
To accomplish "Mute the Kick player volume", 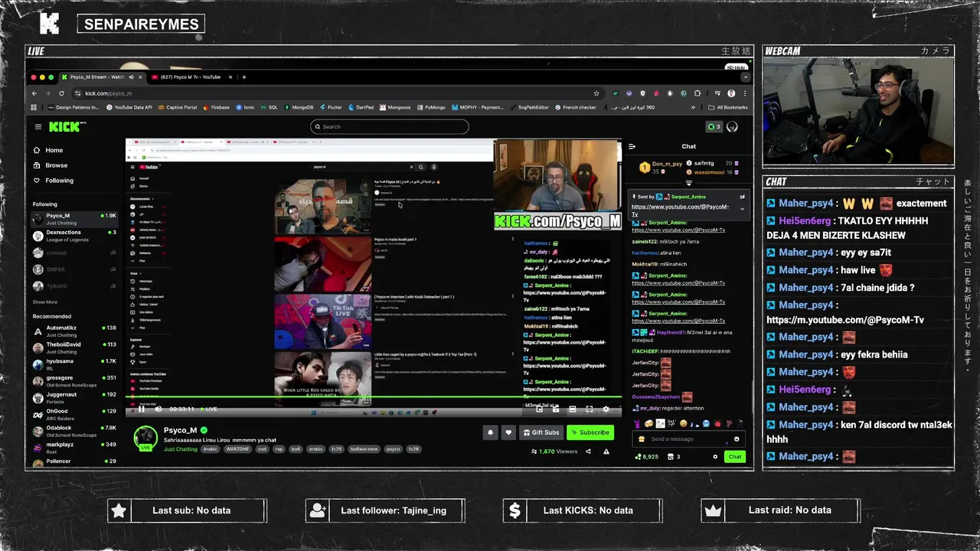I will tap(158, 409).
